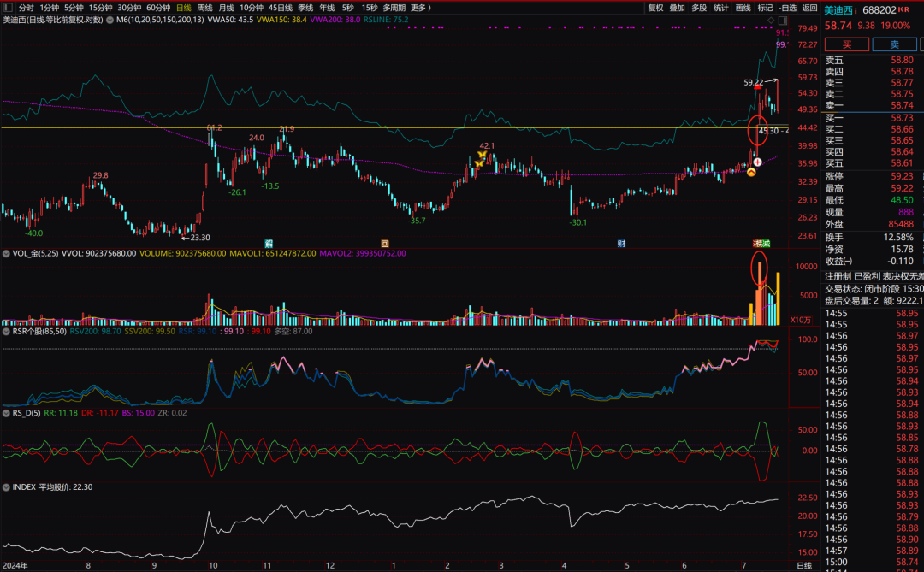Expand RSR个股 indicator dropdown arrow
924x572 pixels.
[6, 332]
